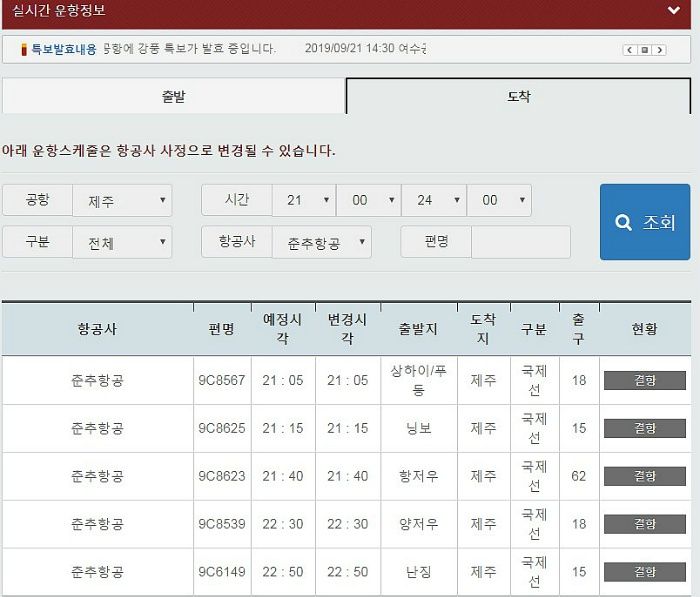Click origin 항저우 cell
Viewport: 700px width, 597px height.
click(418, 476)
